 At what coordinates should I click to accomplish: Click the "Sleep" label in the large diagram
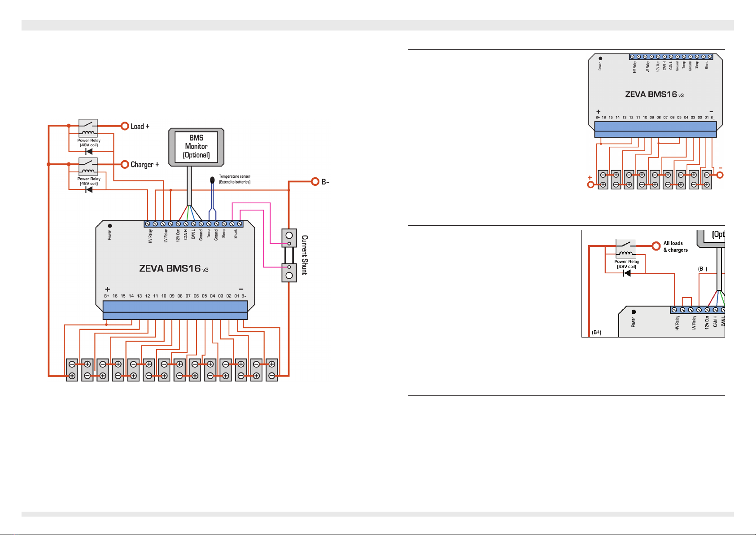[x=224, y=234]
